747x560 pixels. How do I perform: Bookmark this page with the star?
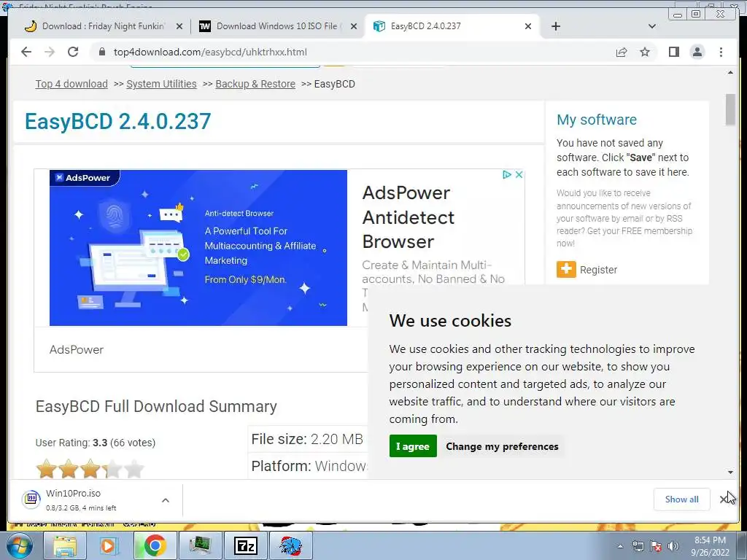click(645, 52)
